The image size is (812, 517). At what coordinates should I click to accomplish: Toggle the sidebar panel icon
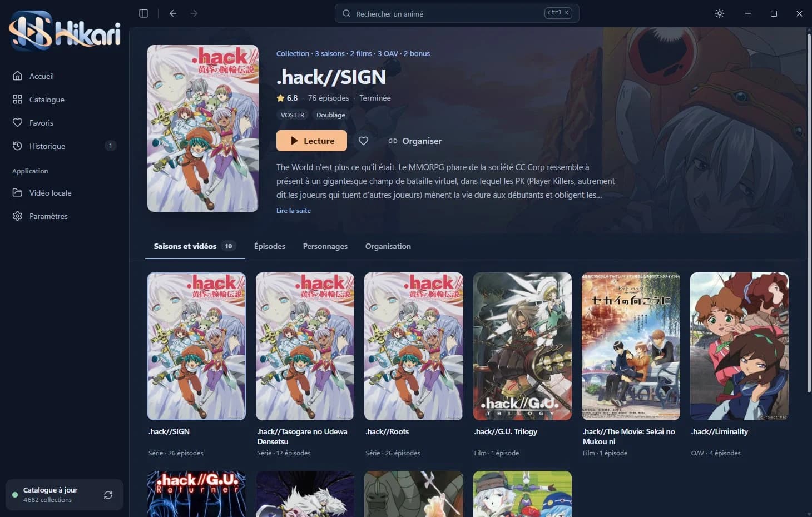(x=143, y=13)
